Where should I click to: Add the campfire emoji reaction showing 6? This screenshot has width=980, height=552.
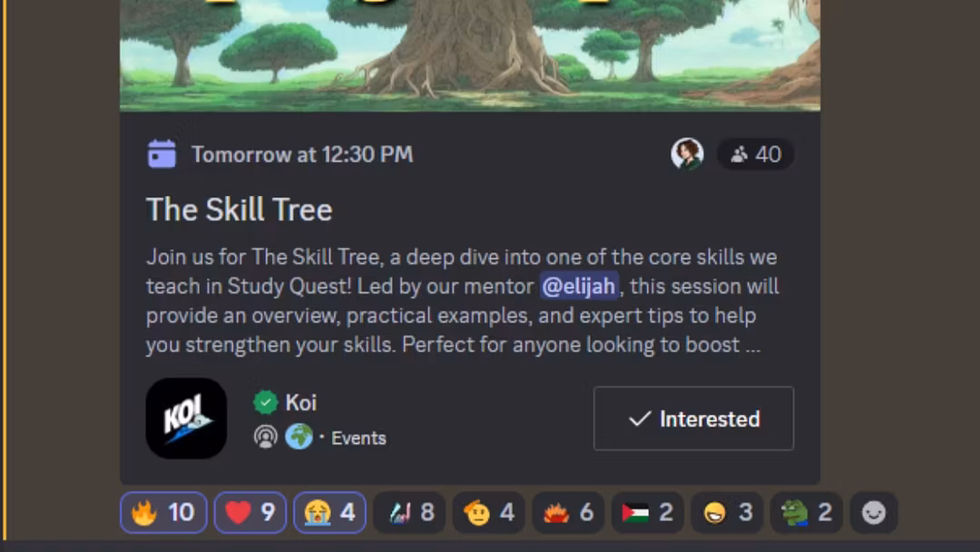pos(568,513)
